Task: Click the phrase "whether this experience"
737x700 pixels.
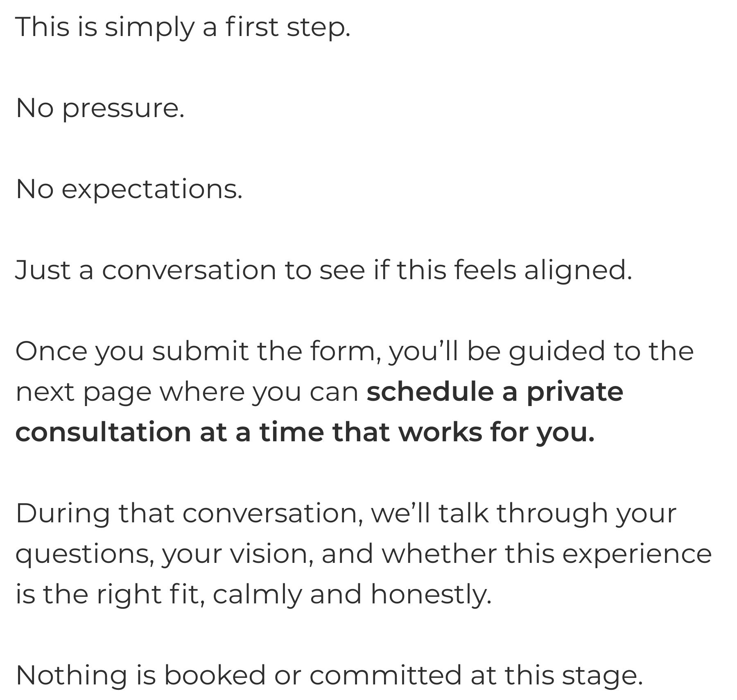Action: (547, 554)
